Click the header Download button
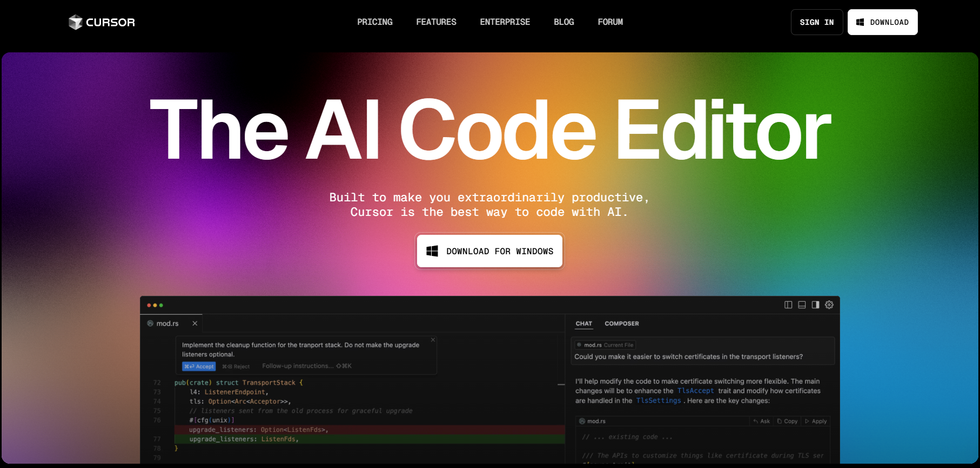 (x=882, y=22)
